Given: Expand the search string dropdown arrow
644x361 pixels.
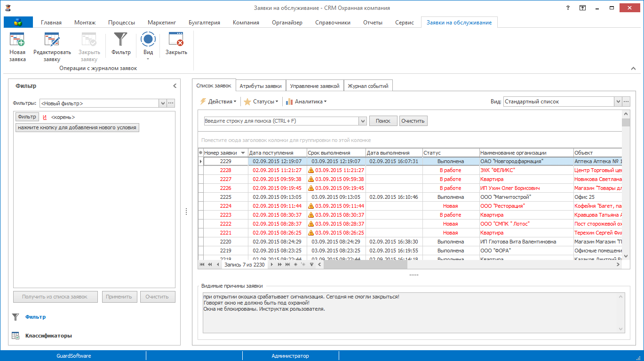Looking at the screenshot, I should [x=362, y=121].
